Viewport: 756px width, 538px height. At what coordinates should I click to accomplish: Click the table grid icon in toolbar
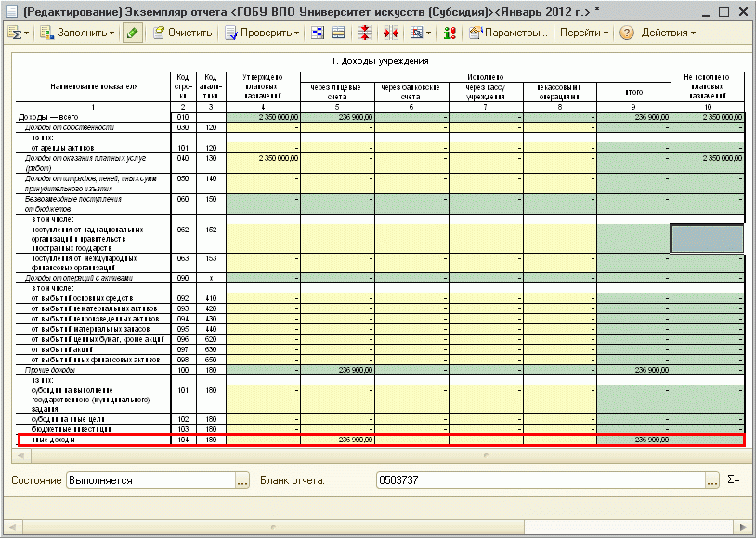[339, 33]
